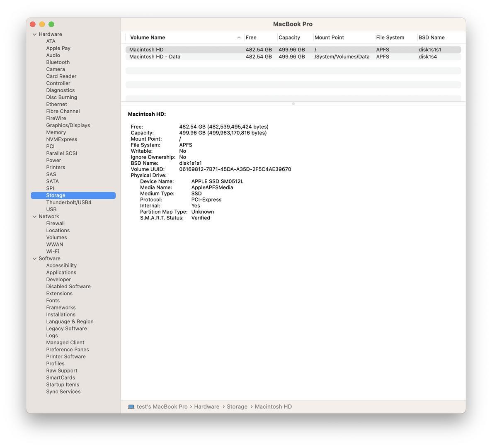492x448 pixels.
Task: Select Graphics/Displays in sidebar
Action: pyautogui.click(x=68, y=125)
